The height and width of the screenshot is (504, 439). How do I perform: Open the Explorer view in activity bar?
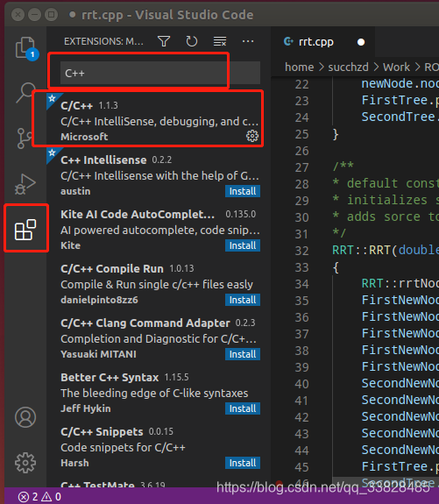25,47
